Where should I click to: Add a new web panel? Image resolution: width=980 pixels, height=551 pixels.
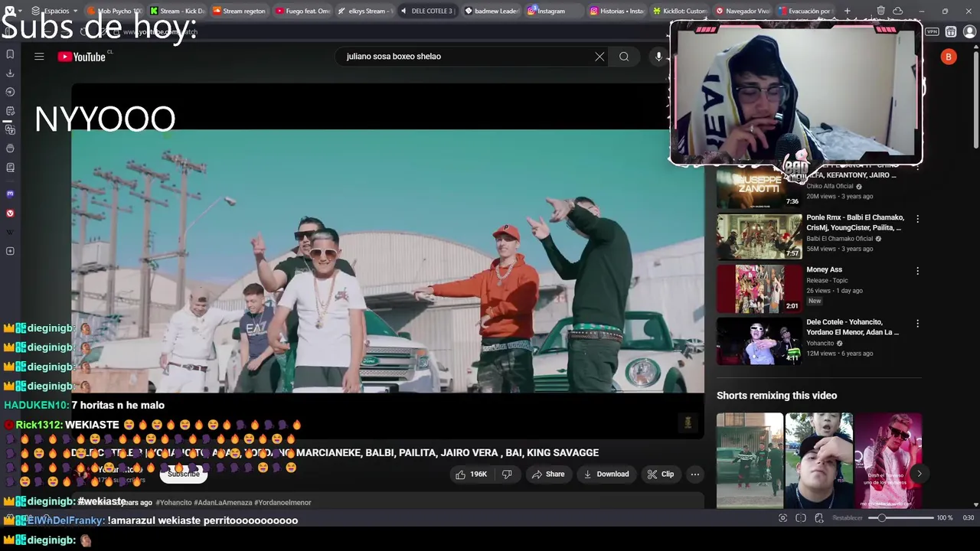[x=10, y=251]
